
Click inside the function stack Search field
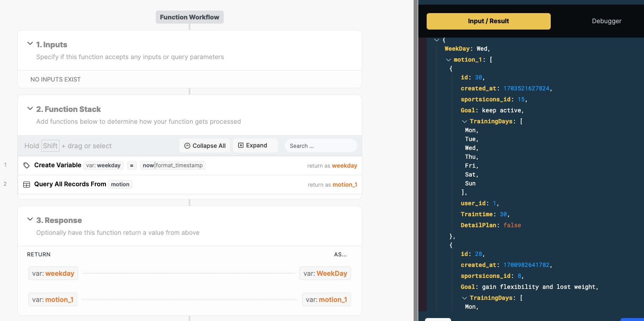[x=320, y=146]
